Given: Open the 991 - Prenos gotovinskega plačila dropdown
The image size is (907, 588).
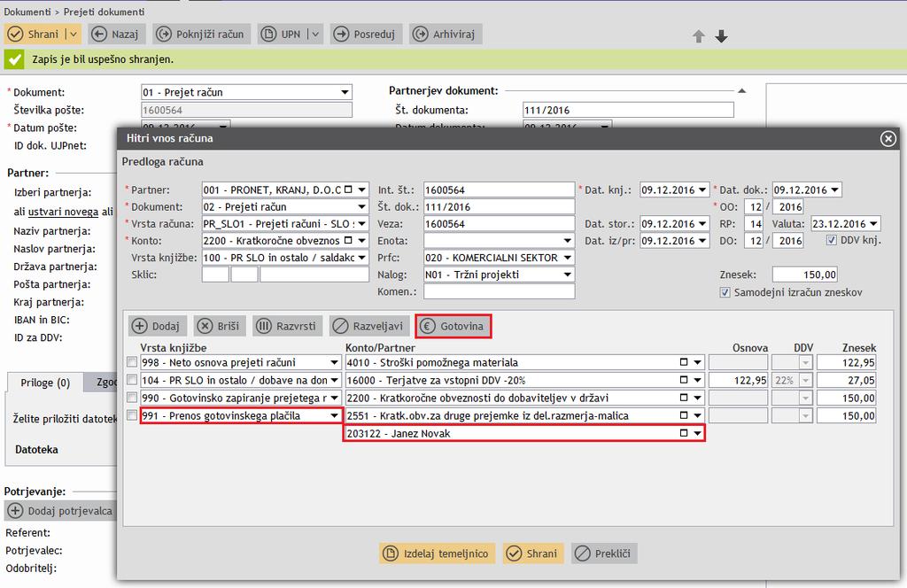Looking at the screenshot, I should point(334,415).
